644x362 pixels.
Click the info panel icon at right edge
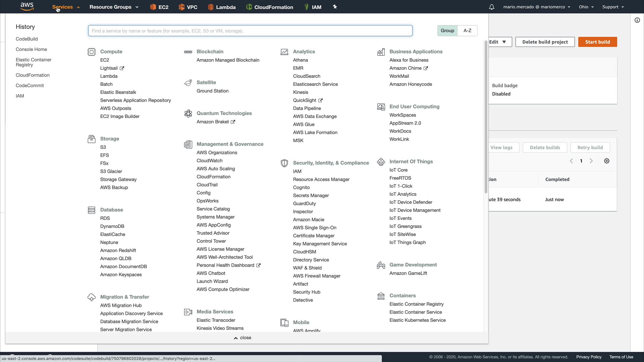[637, 20]
